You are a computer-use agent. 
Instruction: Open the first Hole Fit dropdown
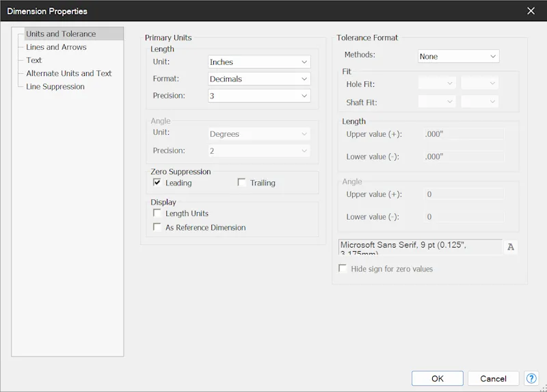click(x=437, y=83)
